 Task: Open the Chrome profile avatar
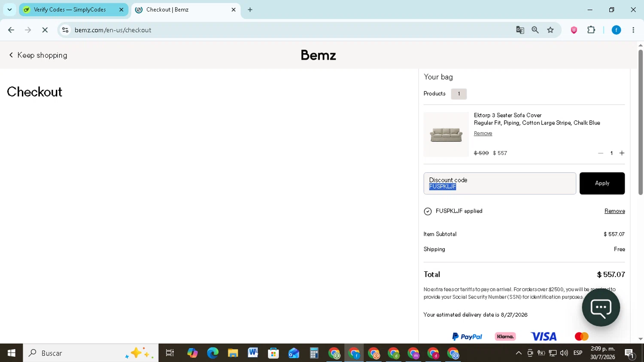pos(616,30)
